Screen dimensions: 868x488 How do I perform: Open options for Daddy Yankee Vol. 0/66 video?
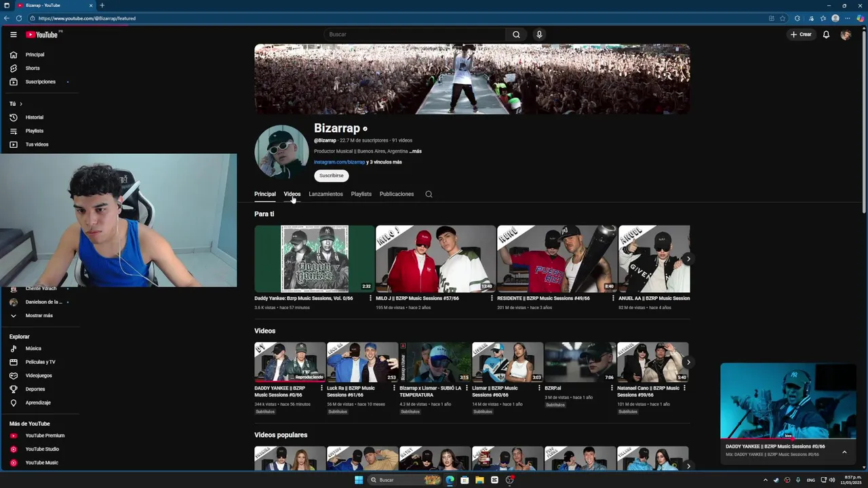point(370,298)
